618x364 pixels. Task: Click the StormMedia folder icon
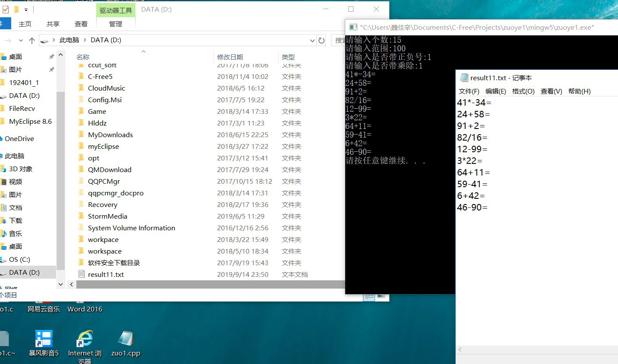click(81, 216)
